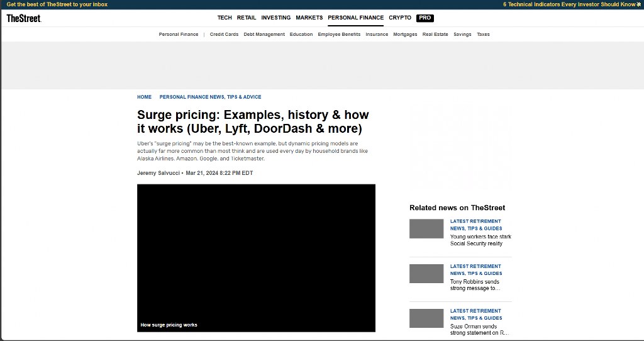Image resolution: width=644 pixels, height=341 pixels.
Task: Read 'Suze Orman sends strong statement' article
Action: pos(479,330)
